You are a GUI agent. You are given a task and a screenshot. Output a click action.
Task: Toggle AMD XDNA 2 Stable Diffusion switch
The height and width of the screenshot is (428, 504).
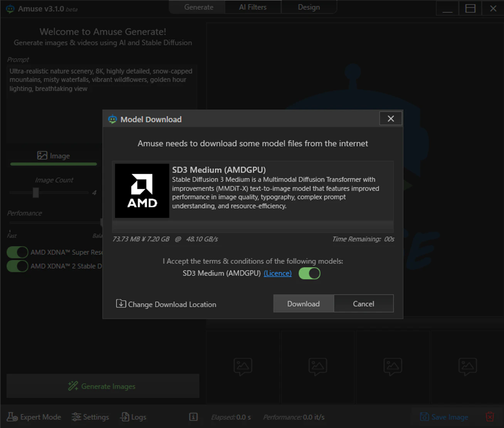tap(17, 266)
